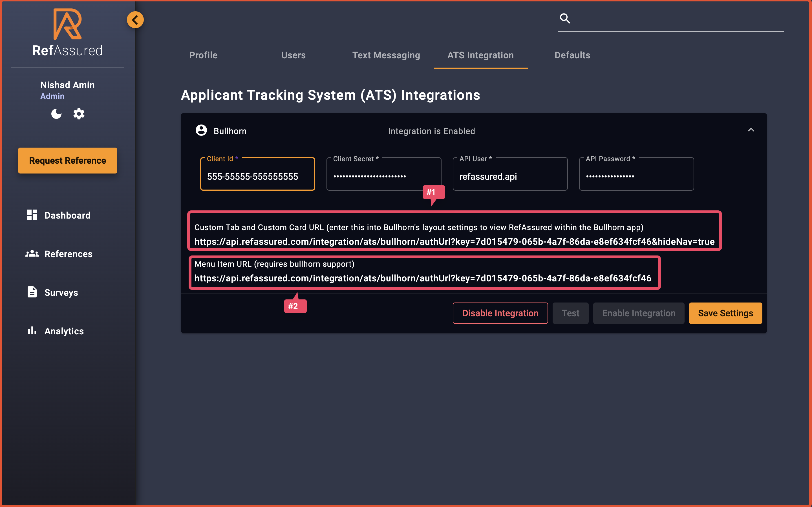Viewport: 812px width, 507px height.
Task: Open the Analytics section
Action: pos(64,331)
